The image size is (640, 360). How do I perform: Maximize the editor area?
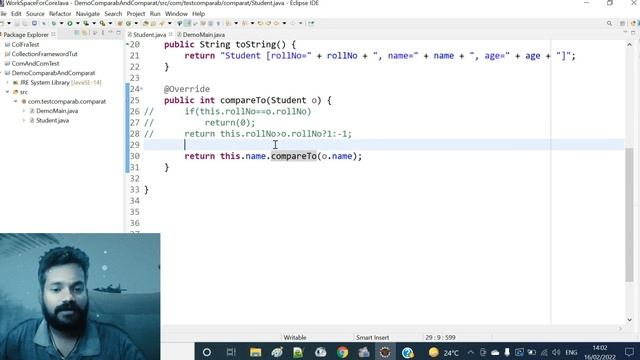[633, 33]
